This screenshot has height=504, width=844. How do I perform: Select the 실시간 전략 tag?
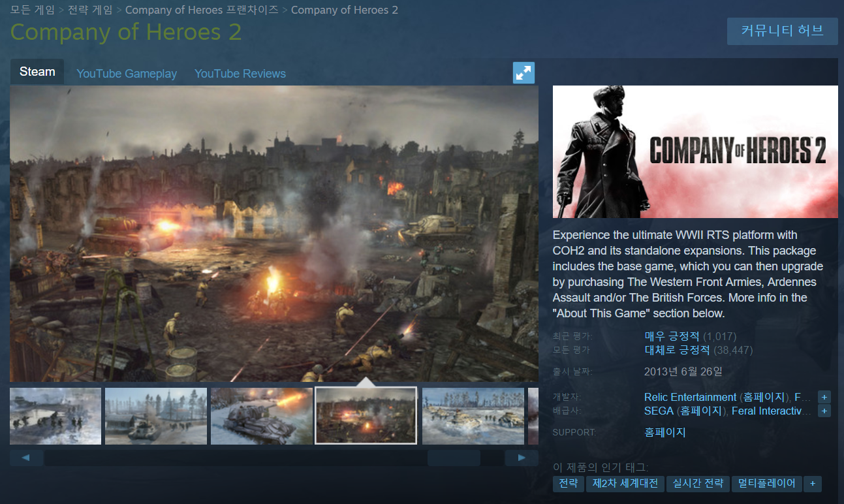(698, 484)
